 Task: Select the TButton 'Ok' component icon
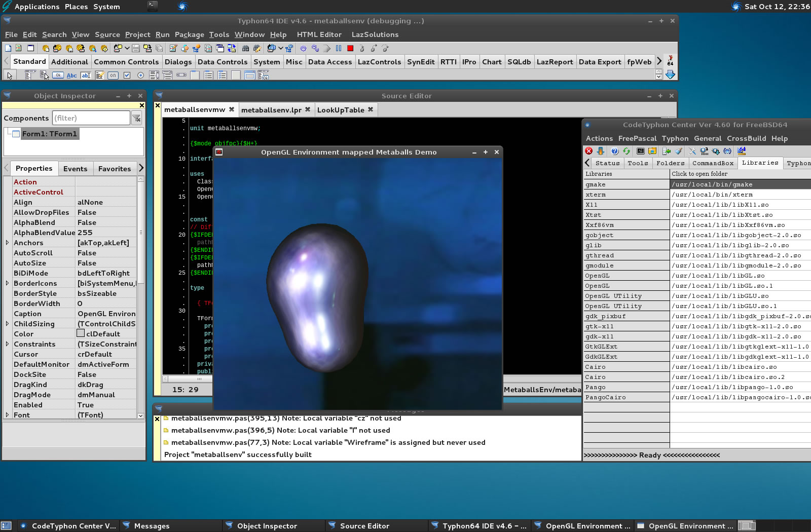(58, 75)
